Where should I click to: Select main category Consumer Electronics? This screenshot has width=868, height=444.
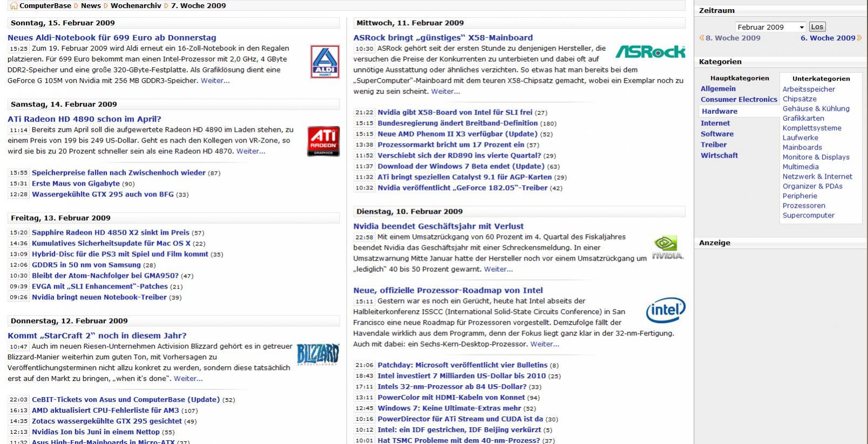click(x=739, y=99)
